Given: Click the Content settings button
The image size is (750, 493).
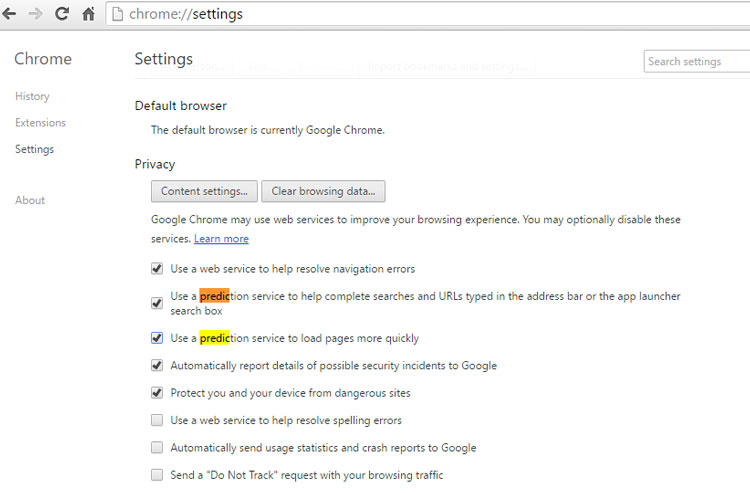Looking at the screenshot, I should click(x=204, y=191).
